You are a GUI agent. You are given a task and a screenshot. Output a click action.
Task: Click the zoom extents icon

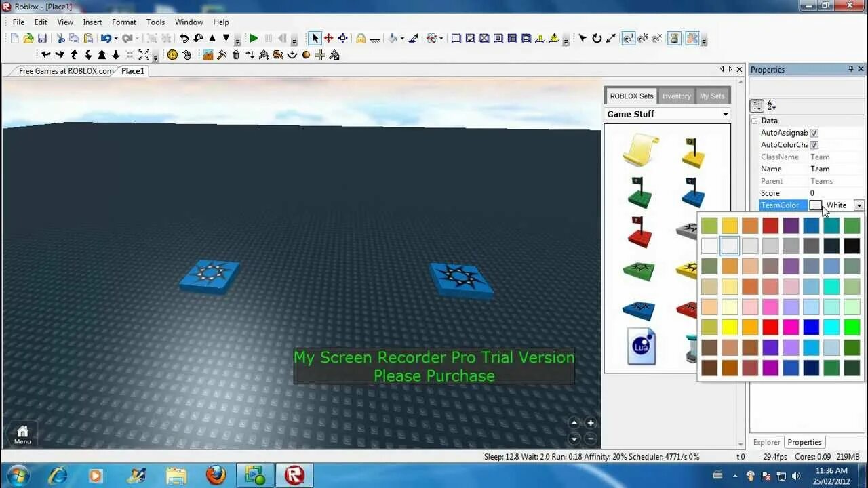coord(143,55)
